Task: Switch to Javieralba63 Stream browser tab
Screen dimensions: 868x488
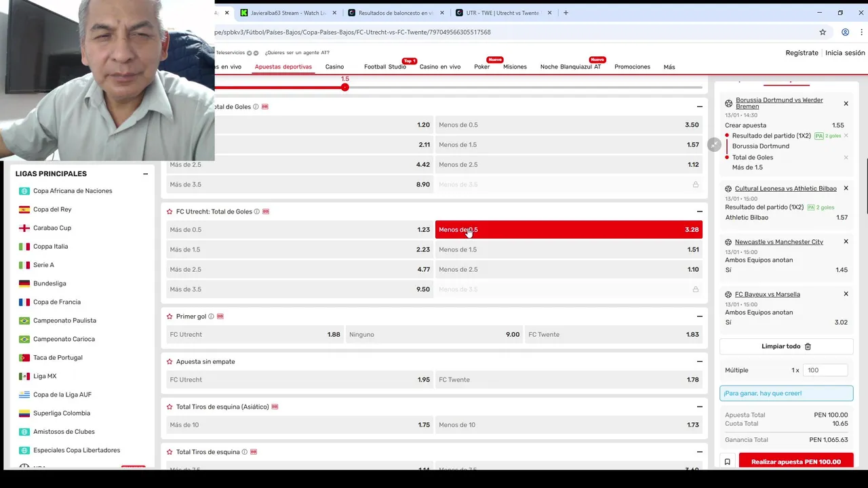Action: click(288, 12)
